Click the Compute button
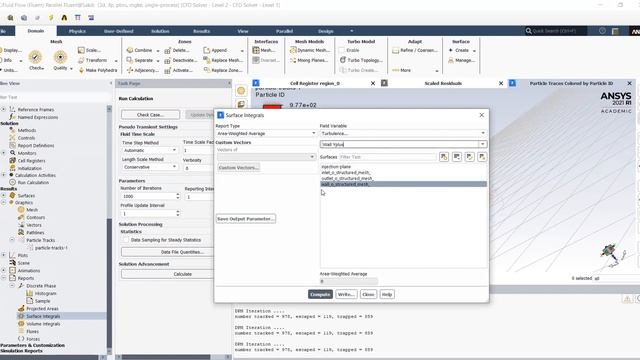This screenshot has width=640, height=360. point(320,294)
